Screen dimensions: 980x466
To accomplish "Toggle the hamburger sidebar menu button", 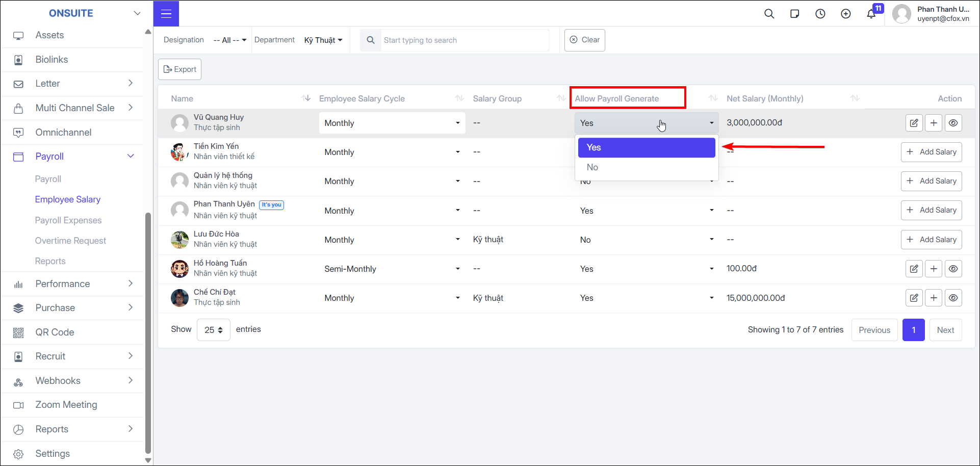I will [x=166, y=14].
